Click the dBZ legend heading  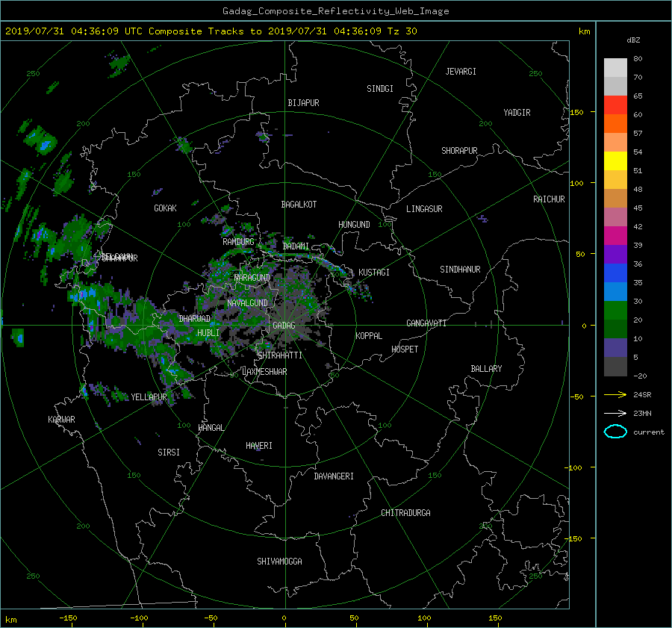point(633,40)
